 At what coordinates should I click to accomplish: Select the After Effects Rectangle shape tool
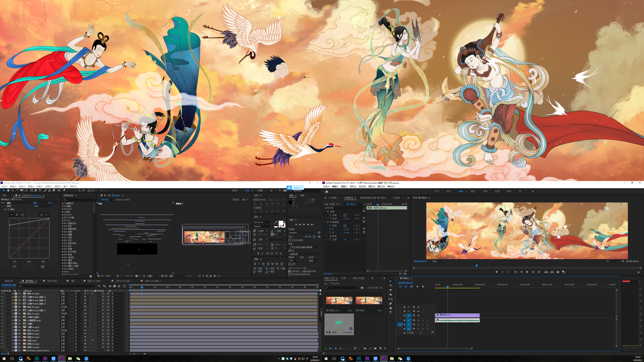(x=31, y=190)
